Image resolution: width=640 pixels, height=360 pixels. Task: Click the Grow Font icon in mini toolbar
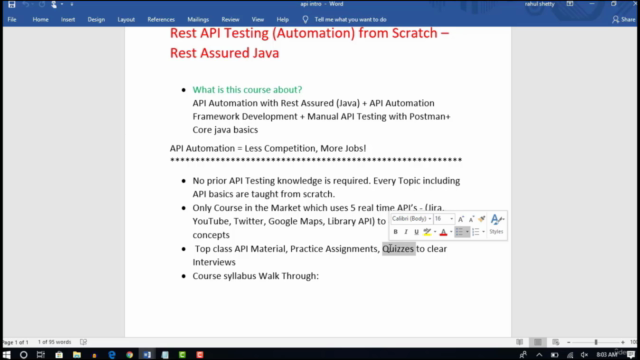pos(461,219)
